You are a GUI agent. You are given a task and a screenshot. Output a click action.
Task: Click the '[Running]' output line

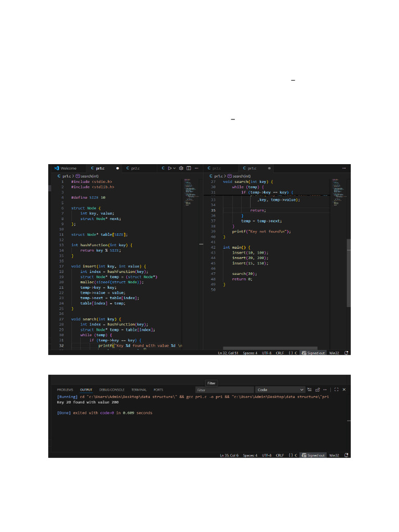193,396
